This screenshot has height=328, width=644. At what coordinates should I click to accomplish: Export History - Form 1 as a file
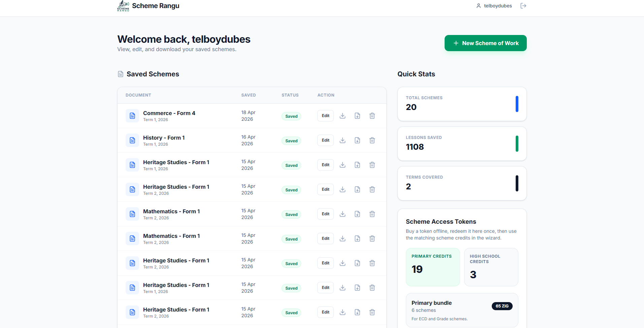pyautogui.click(x=357, y=140)
